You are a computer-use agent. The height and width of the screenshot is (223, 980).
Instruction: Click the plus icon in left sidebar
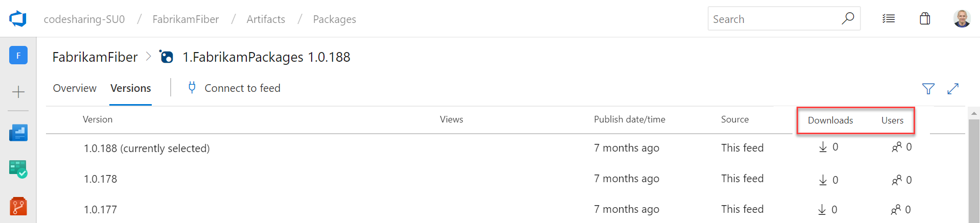coord(18,92)
